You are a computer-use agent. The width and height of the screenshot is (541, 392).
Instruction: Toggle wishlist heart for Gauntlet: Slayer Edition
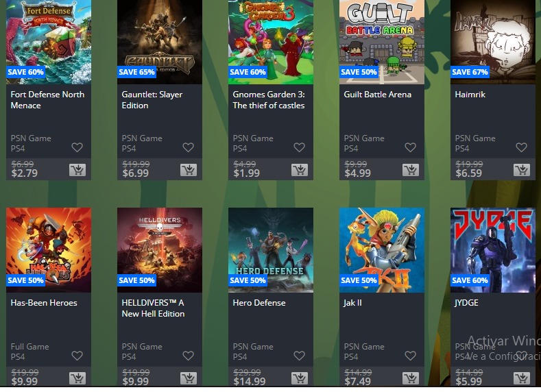coord(188,147)
